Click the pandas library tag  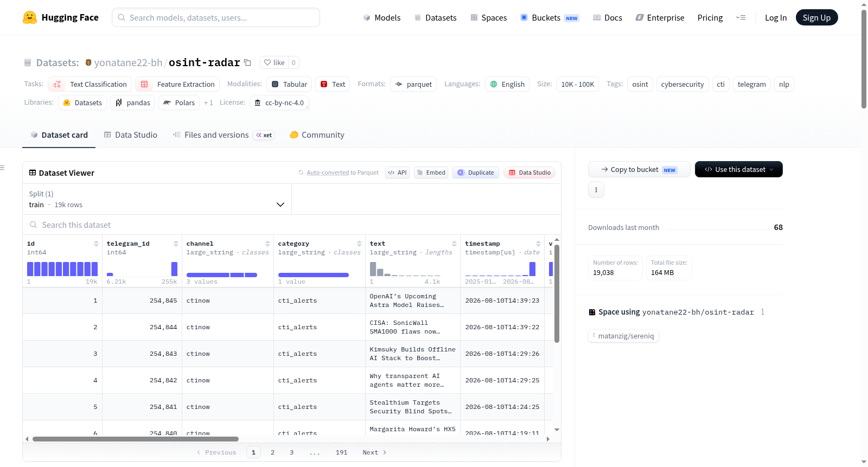[x=133, y=103]
